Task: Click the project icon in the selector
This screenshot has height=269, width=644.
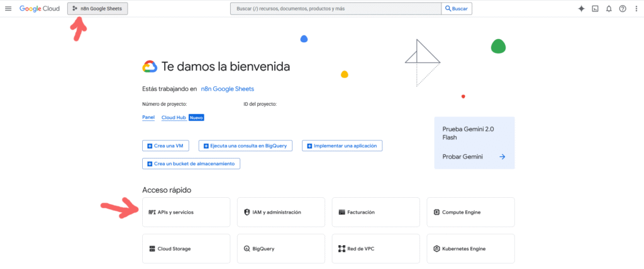Action: 75,9
